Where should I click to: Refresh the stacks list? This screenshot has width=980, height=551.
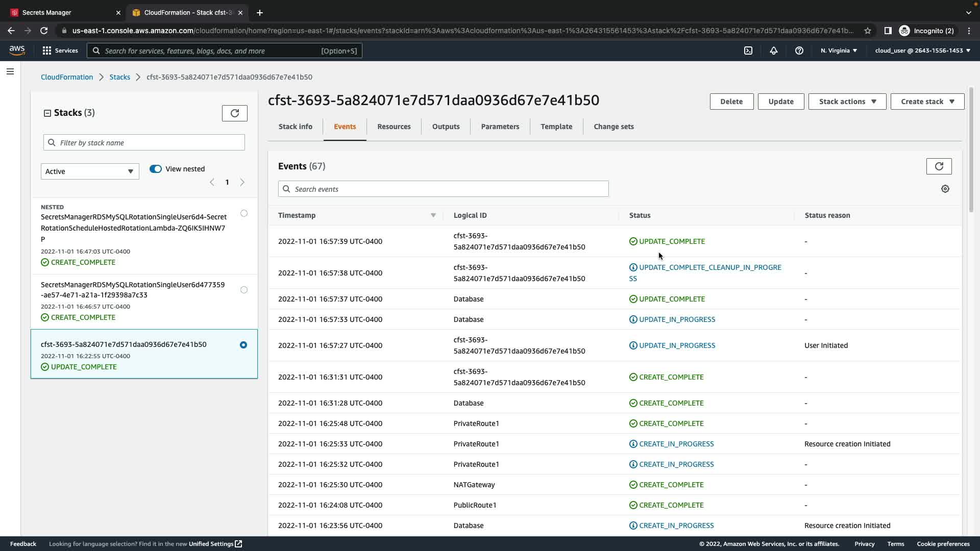235,113
